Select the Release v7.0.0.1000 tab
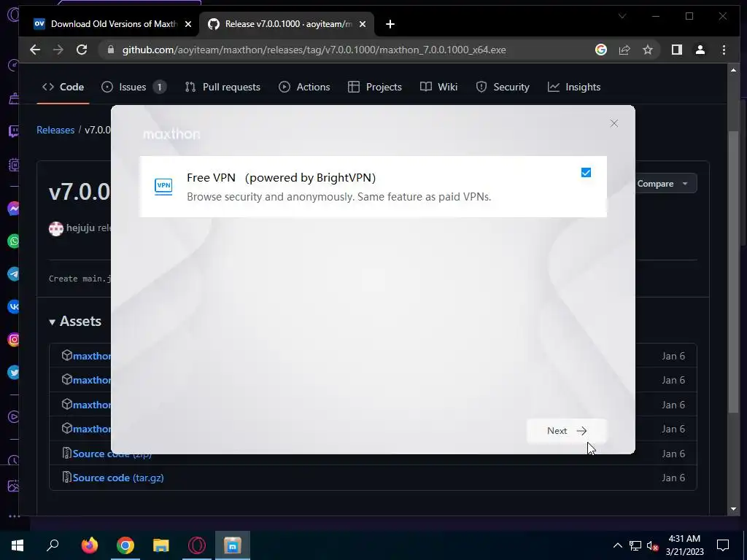 pyautogui.click(x=287, y=24)
